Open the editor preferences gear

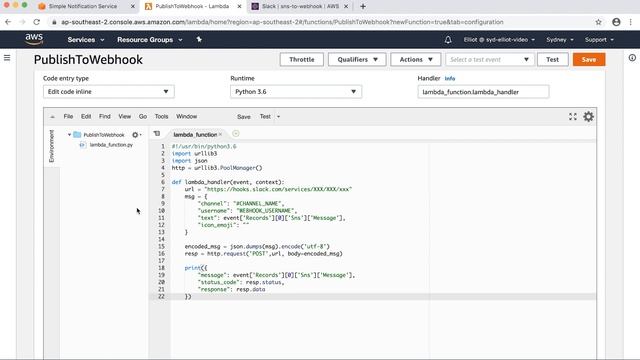[x=588, y=117]
